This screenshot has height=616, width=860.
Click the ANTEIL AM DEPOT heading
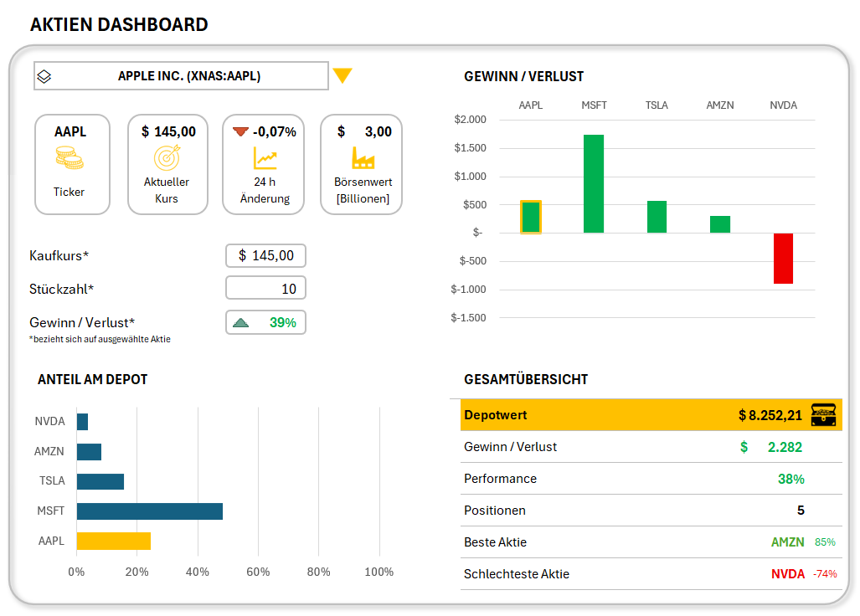point(93,379)
